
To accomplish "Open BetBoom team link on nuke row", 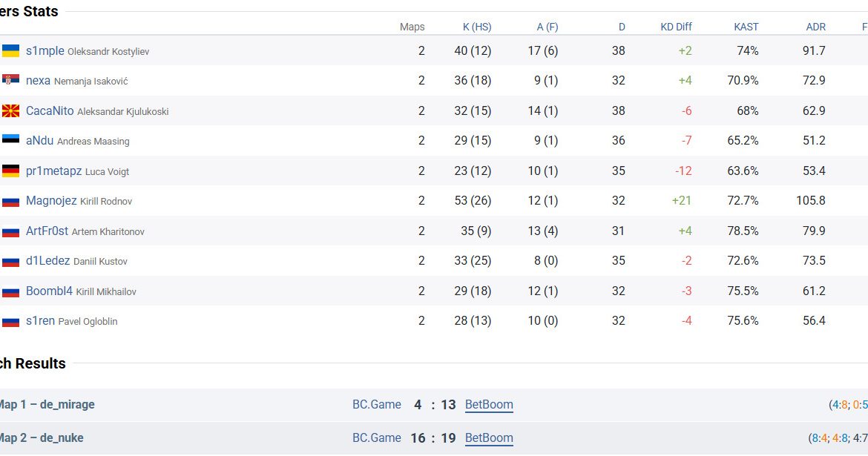I will pos(489,438).
